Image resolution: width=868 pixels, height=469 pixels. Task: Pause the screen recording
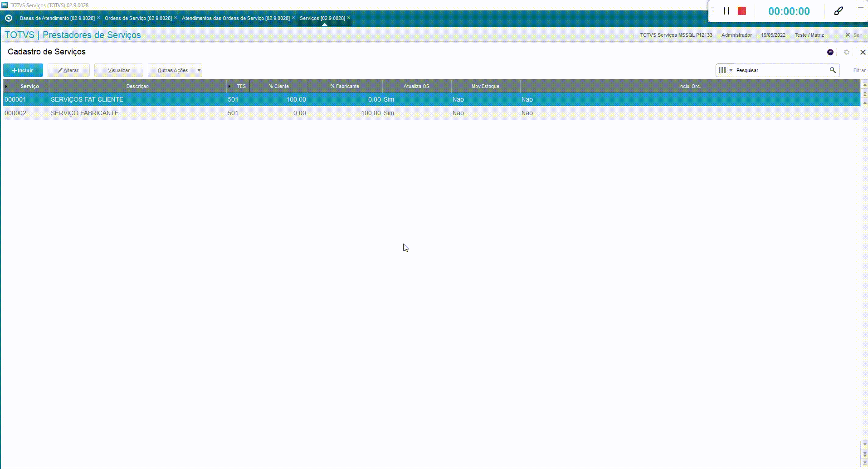[x=726, y=11]
